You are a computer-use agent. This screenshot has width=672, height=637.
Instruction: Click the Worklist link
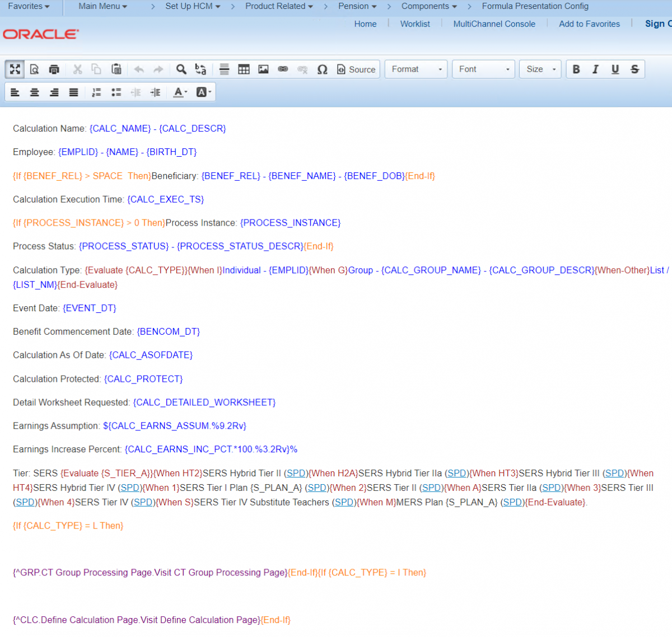415,24
